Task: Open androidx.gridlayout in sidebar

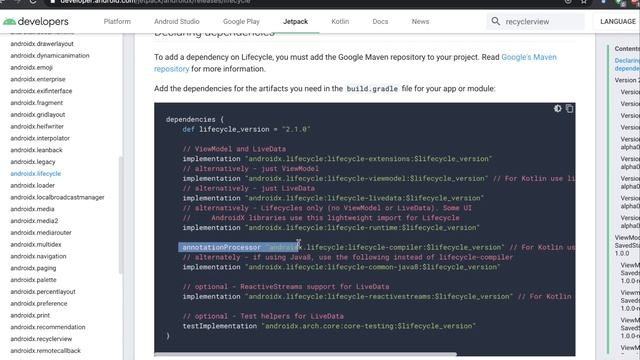Action: (38, 115)
